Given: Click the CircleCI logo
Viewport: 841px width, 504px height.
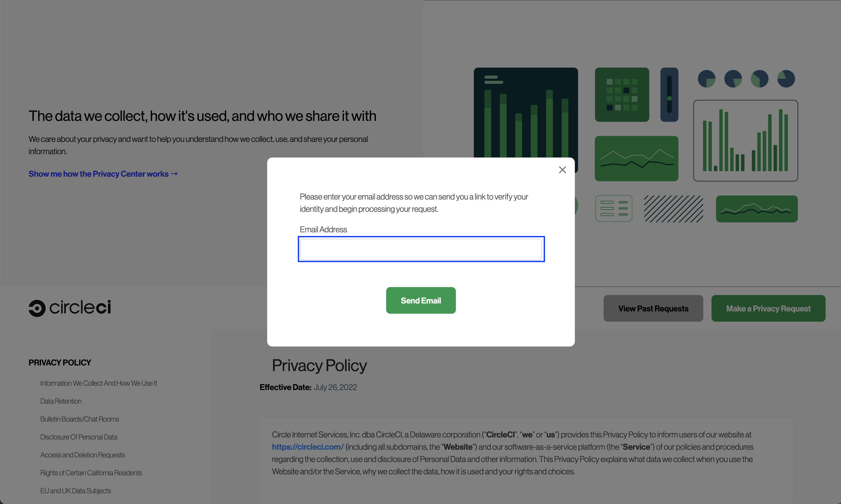Looking at the screenshot, I should click(x=70, y=308).
